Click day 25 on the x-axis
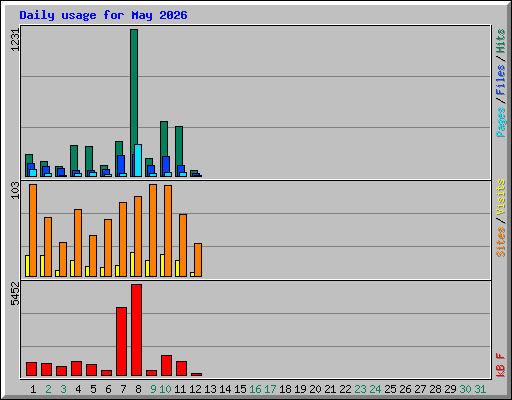 coord(390,389)
